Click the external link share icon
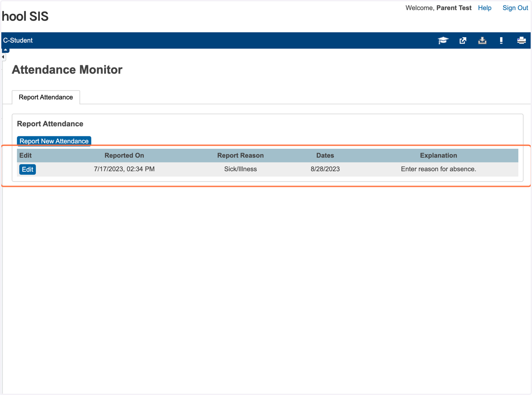Viewport: 532px width, 395px height. [x=463, y=40]
